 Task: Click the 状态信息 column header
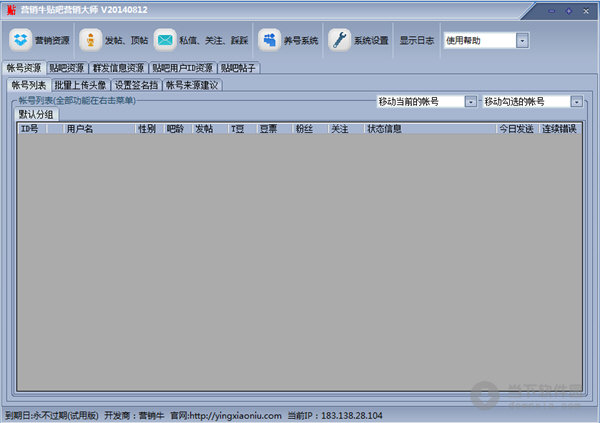click(429, 129)
